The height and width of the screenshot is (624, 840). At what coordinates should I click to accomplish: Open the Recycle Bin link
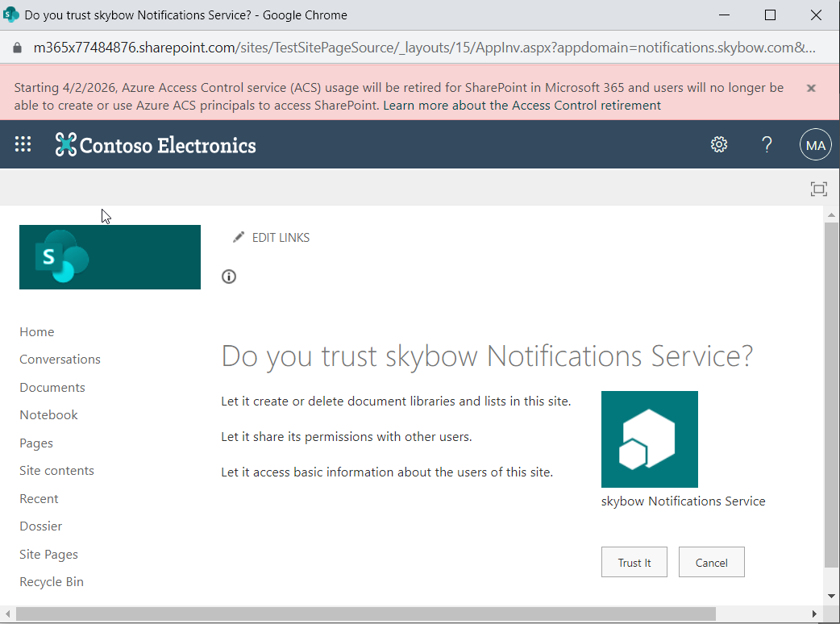52,582
